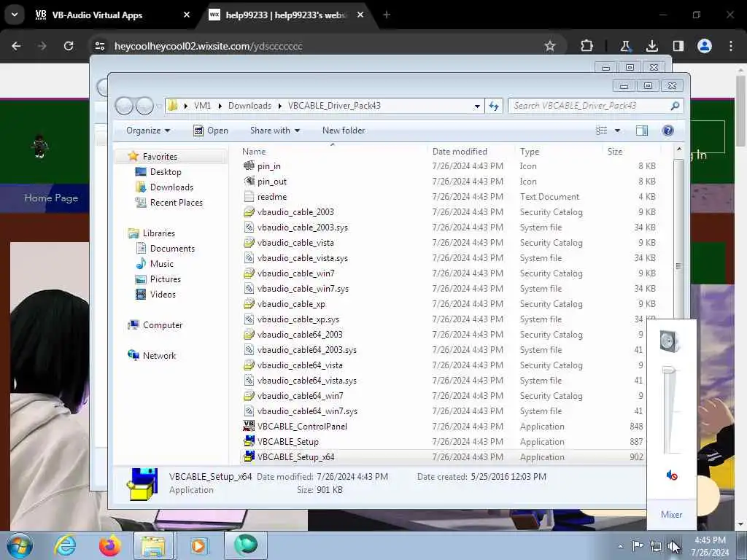Click Action Center flag tray icon
The width and height of the screenshot is (747, 560).
pyautogui.click(x=638, y=546)
